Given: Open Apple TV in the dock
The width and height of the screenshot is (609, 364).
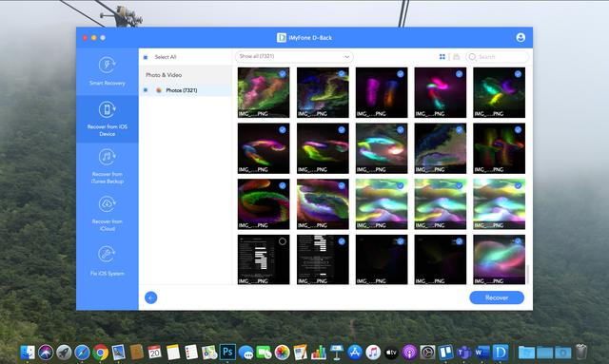Looking at the screenshot, I should pos(391,353).
